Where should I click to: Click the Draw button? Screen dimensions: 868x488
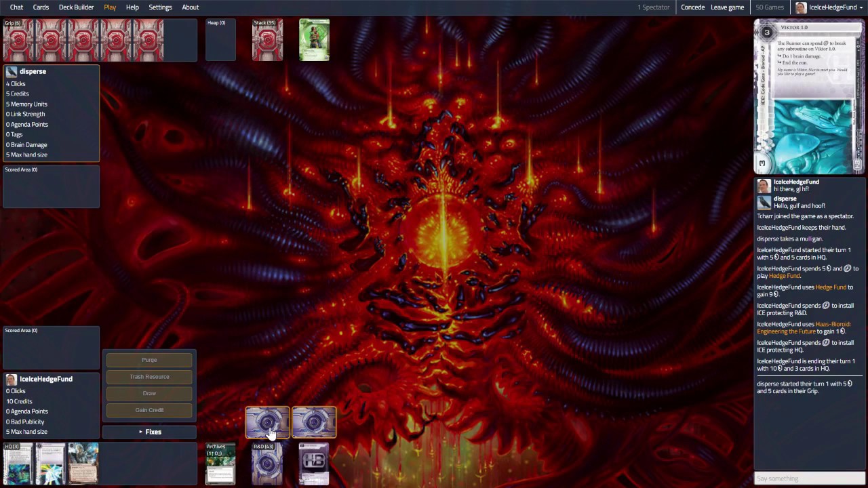[149, 393]
